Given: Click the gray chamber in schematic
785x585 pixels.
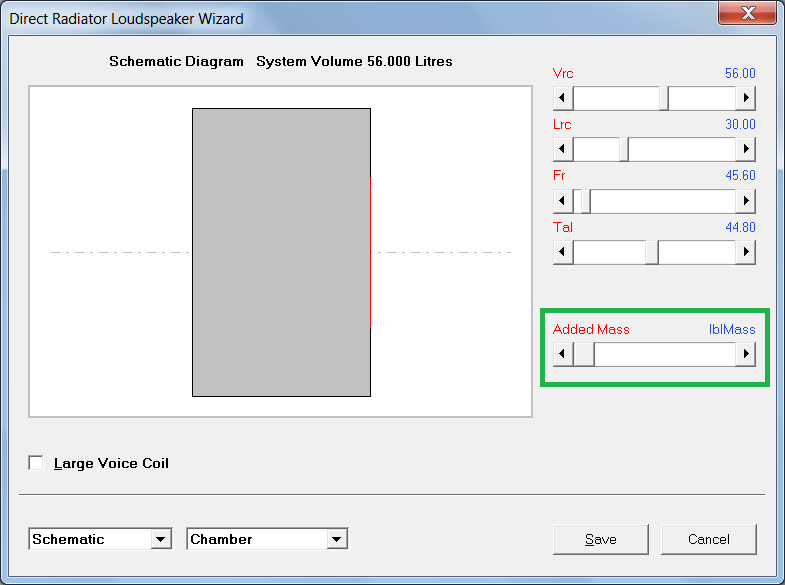Looking at the screenshot, I should pos(281,252).
